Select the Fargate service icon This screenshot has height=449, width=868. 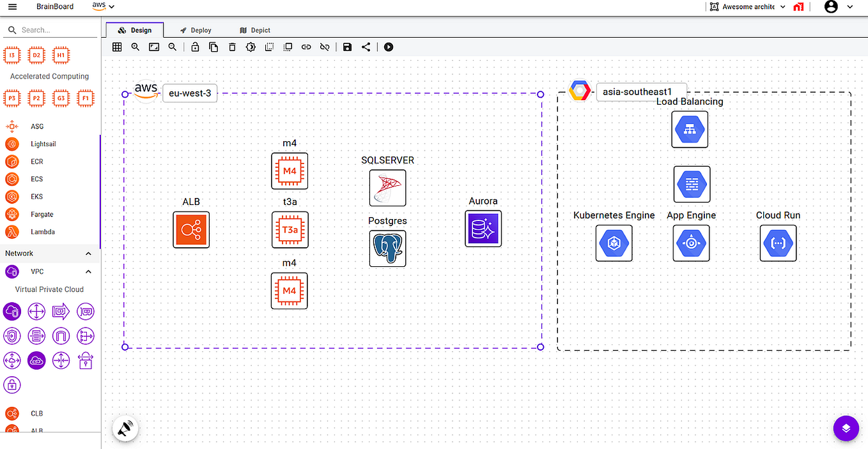coord(12,214)
